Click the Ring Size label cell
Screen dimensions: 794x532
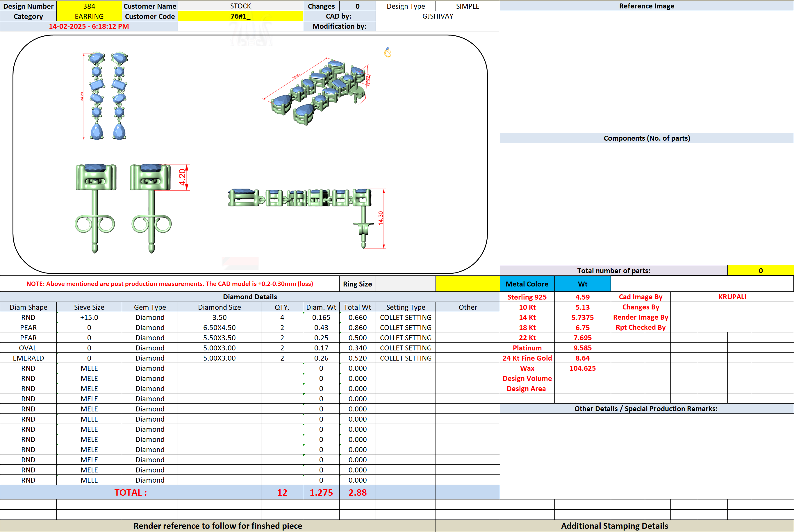pyautogui.click(x=357, y=284)
